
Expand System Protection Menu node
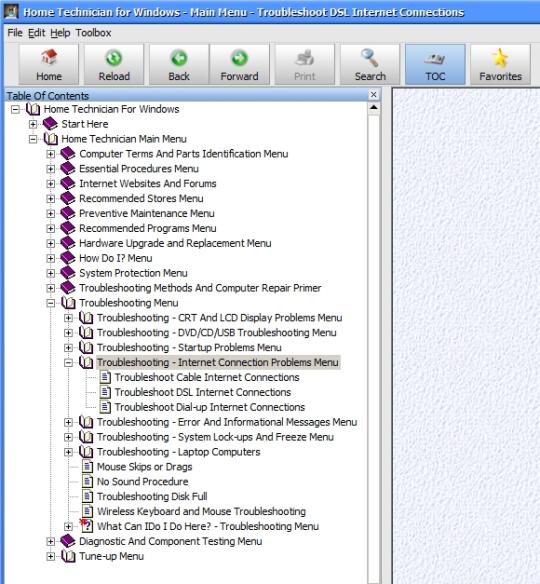(x=51, y=273)
